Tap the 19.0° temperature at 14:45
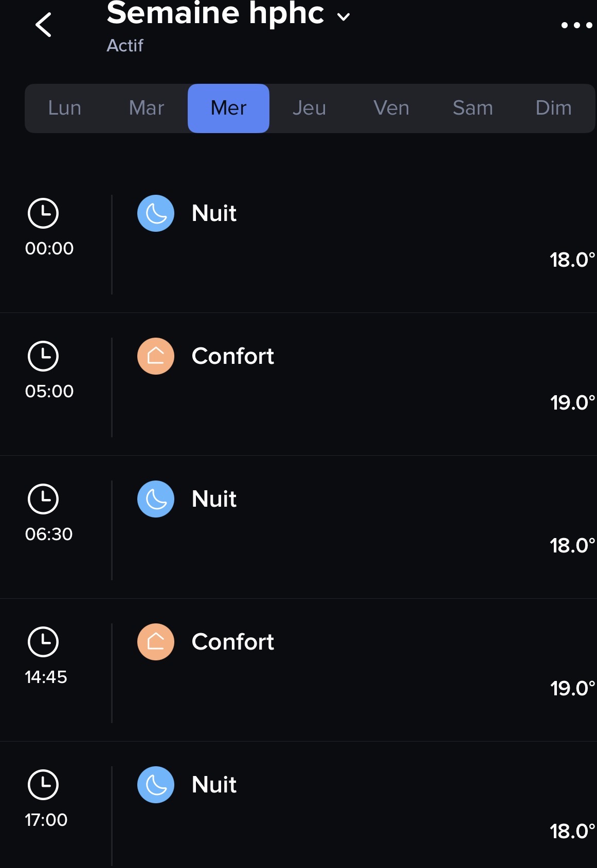 tap(572, 688)
